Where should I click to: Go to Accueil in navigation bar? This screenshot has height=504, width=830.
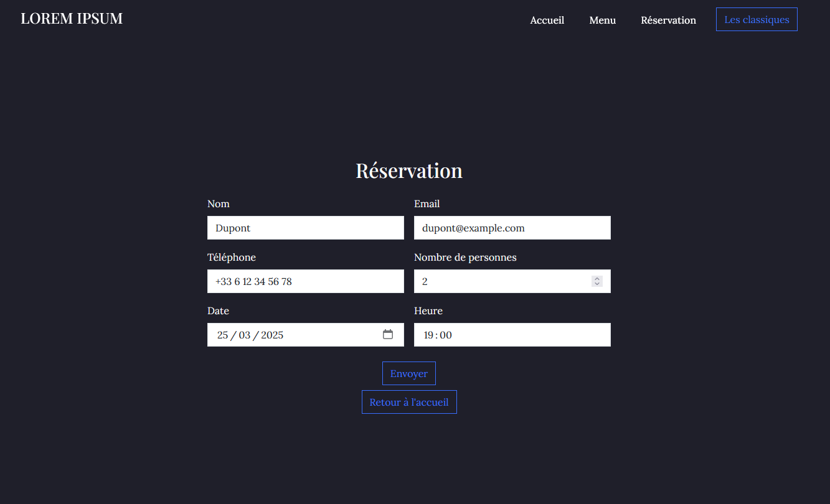coord(547,20)
